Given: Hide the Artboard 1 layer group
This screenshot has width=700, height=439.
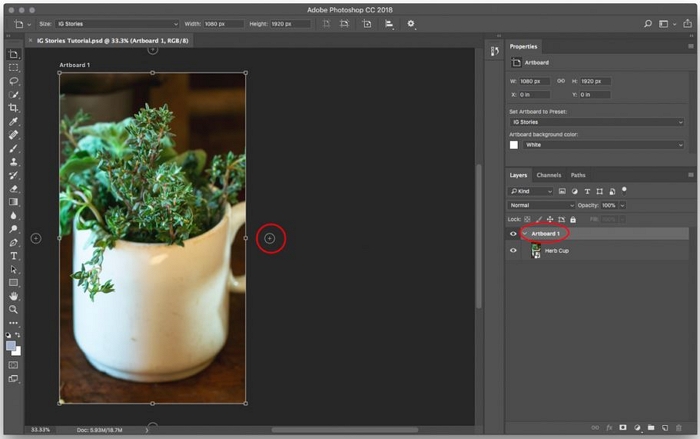Looking at the screenshot, I should (513, 234).
